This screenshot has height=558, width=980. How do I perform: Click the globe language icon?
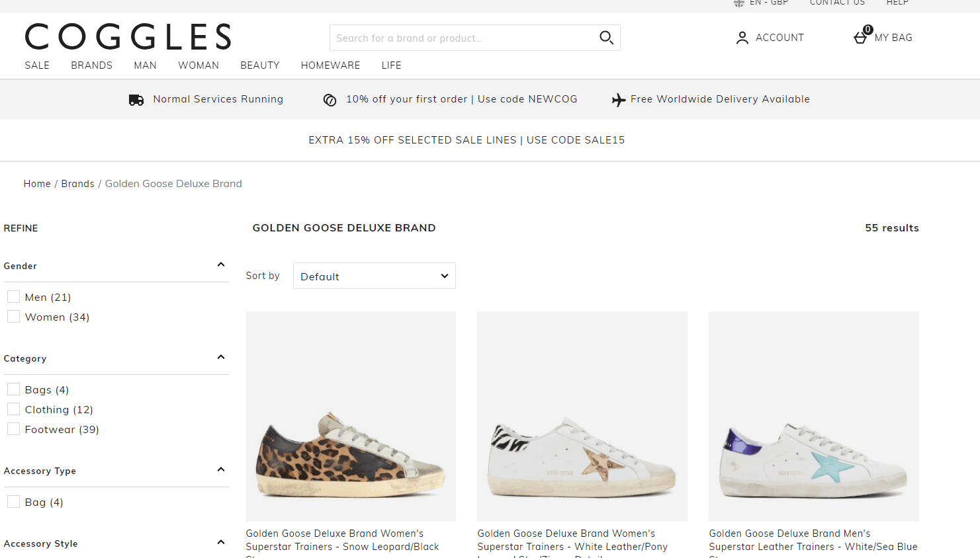[x=739, y=3]
